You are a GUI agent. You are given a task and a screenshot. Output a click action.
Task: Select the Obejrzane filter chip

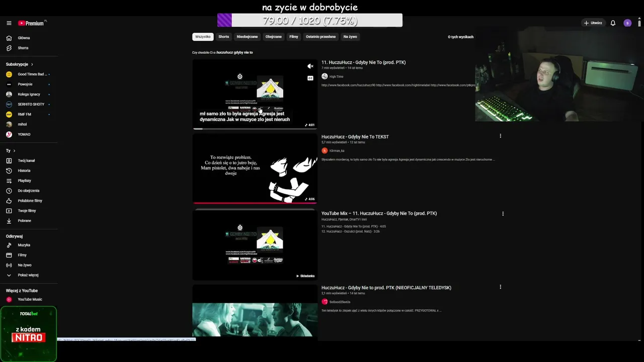pyautogui.click(x=274, y=37)
